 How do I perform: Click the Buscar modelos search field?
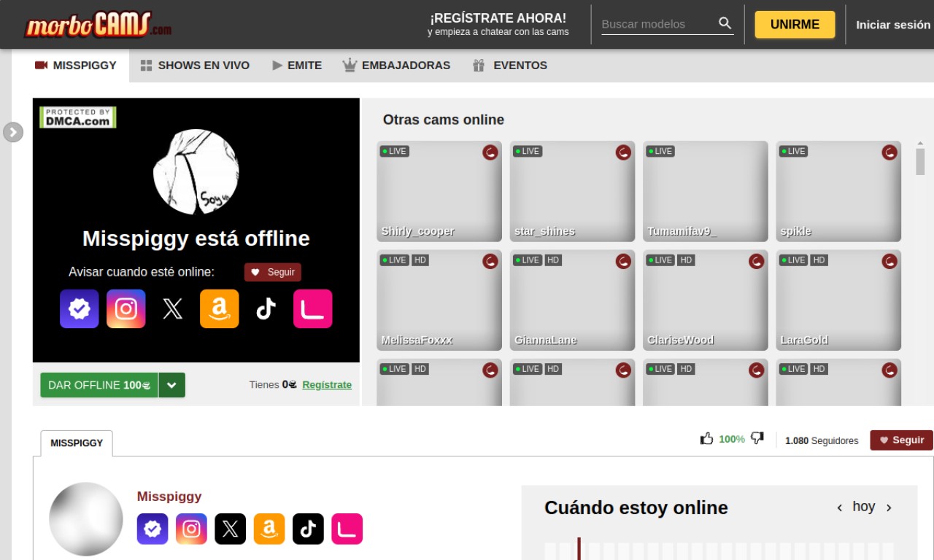coord(657,24)
